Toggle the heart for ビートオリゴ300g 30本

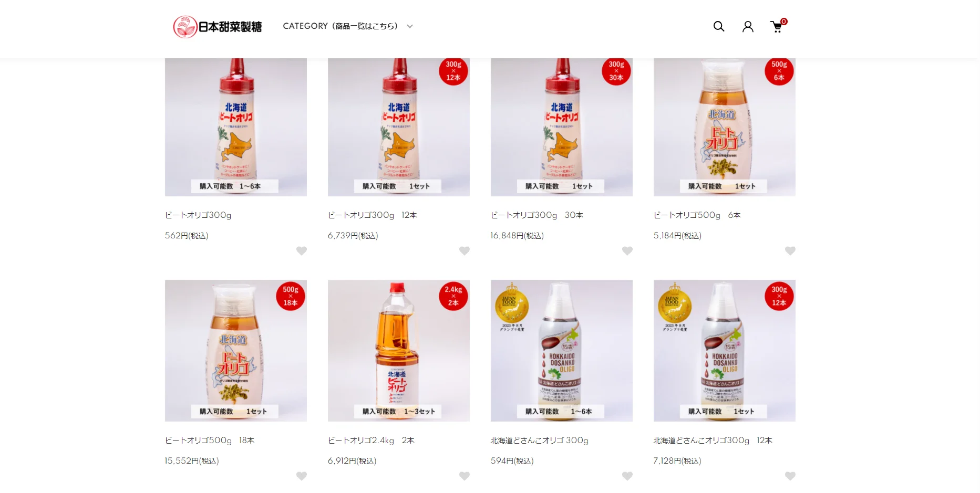coord(627,251)
